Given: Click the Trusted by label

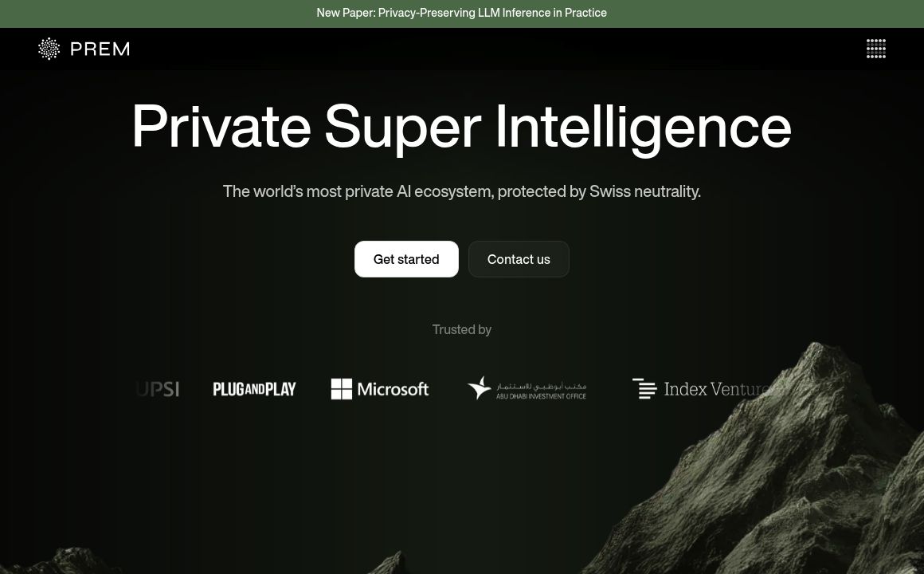Looking at the screenshot, I should [x=461, y=329].
